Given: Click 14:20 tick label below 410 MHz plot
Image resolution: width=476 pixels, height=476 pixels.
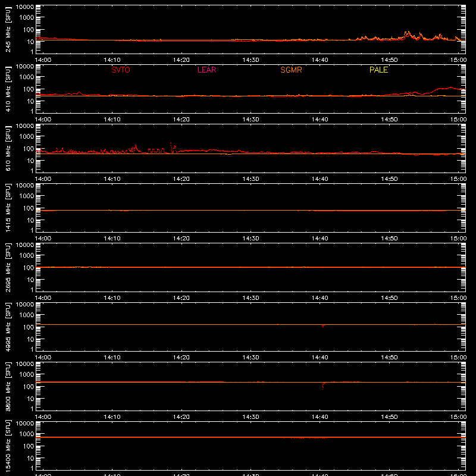Looking at the screenshot, I should 181,120.
